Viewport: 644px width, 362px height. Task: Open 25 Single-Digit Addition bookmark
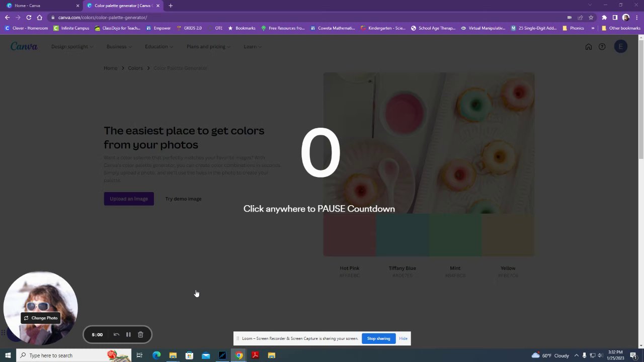(533, 28)
